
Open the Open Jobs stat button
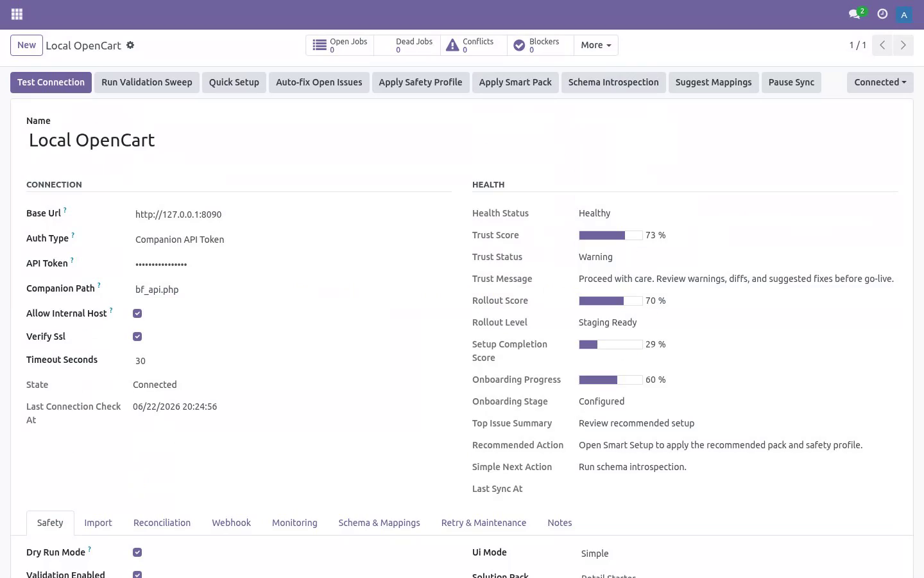(340, 45)
